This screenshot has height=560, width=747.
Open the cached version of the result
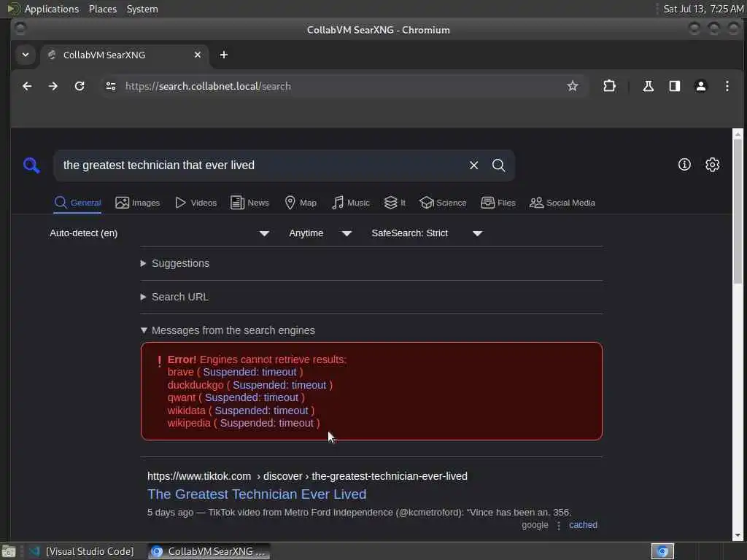point(583,525)
